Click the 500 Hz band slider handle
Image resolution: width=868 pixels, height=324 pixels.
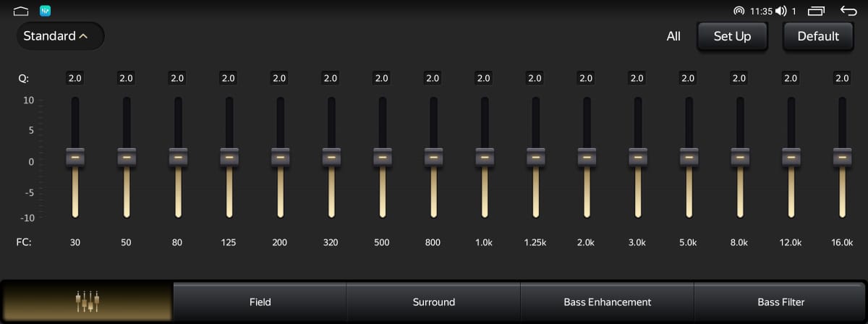coord(382,157)
